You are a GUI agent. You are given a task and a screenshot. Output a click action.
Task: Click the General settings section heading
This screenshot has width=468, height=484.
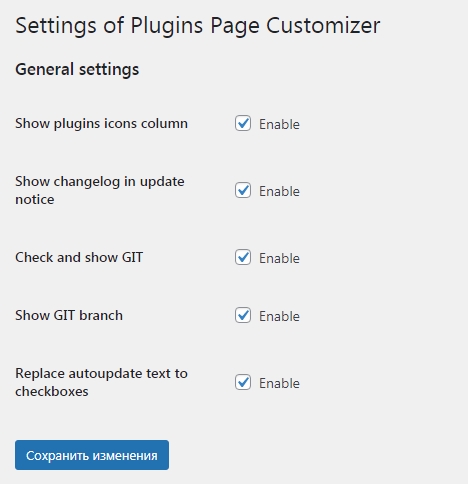(x=77, y=70)
